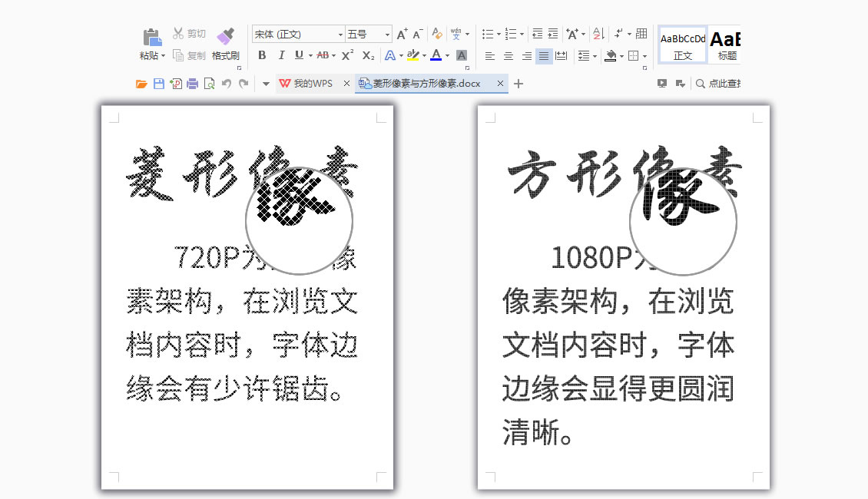Click the save document floppy disk icon
The image size is (868, 499).
click(158, 84)
